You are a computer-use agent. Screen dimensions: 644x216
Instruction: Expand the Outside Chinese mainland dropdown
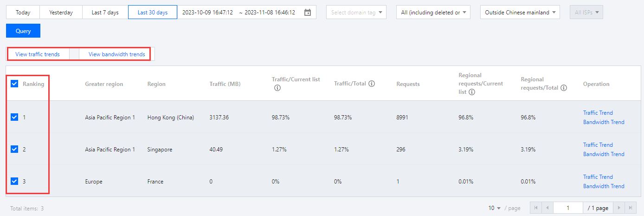point(520,13)
